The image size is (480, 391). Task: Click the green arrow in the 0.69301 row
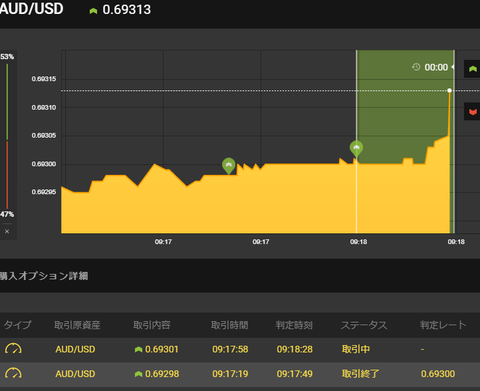click(x=138, y=349)
